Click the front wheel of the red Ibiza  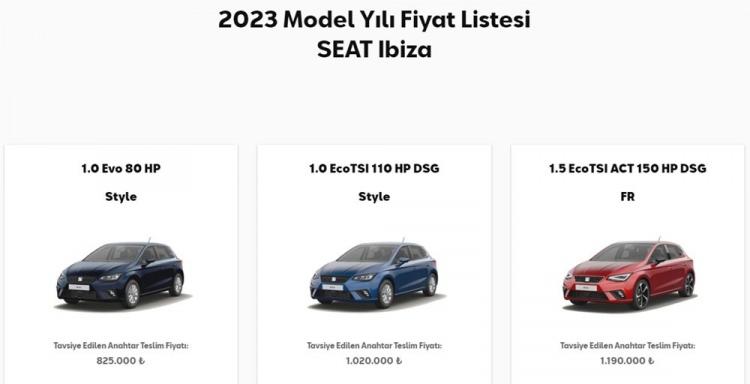pos(640,294)
